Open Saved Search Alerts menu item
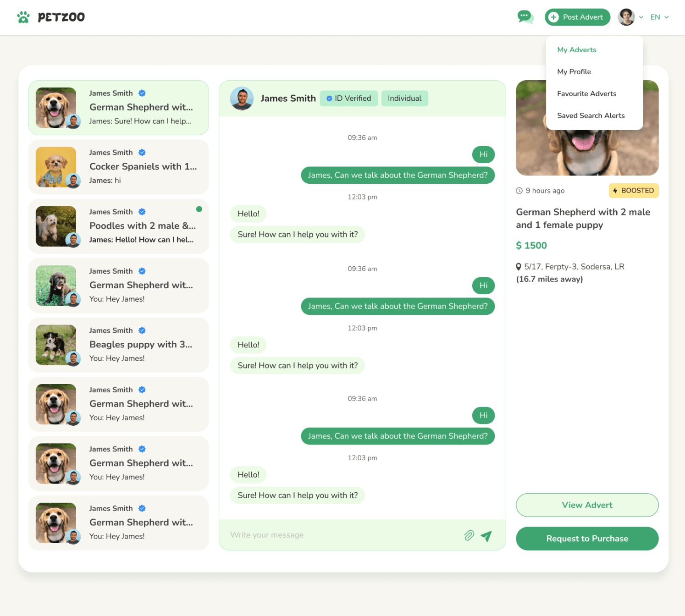 click(591, 116)
